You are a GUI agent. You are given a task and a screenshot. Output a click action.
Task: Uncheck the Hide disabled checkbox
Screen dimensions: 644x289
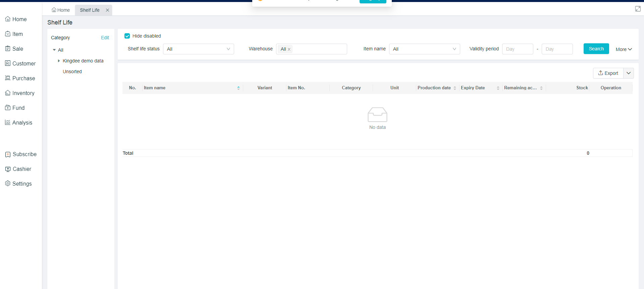coord(127,36)
